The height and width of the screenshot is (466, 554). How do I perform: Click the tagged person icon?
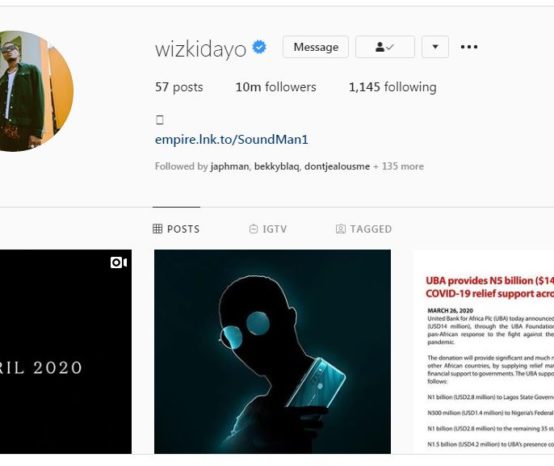(x=341, y=229)
